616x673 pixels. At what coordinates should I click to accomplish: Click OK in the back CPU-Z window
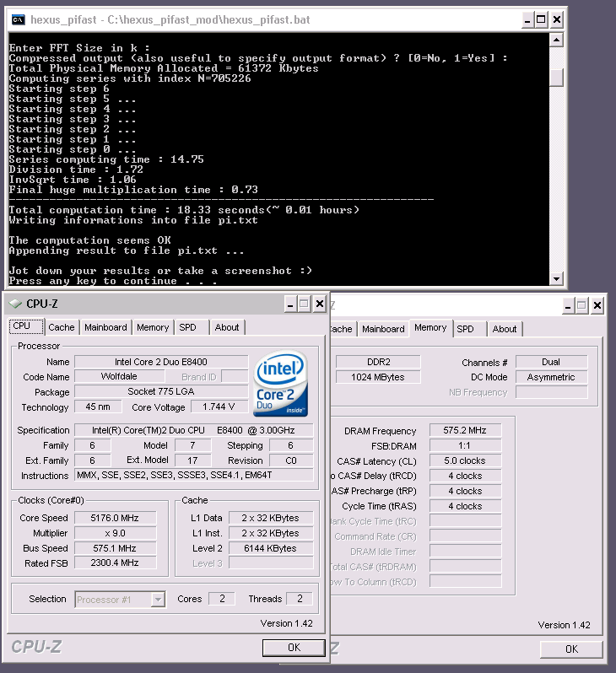pyautogui.click(x=572, y=649)
